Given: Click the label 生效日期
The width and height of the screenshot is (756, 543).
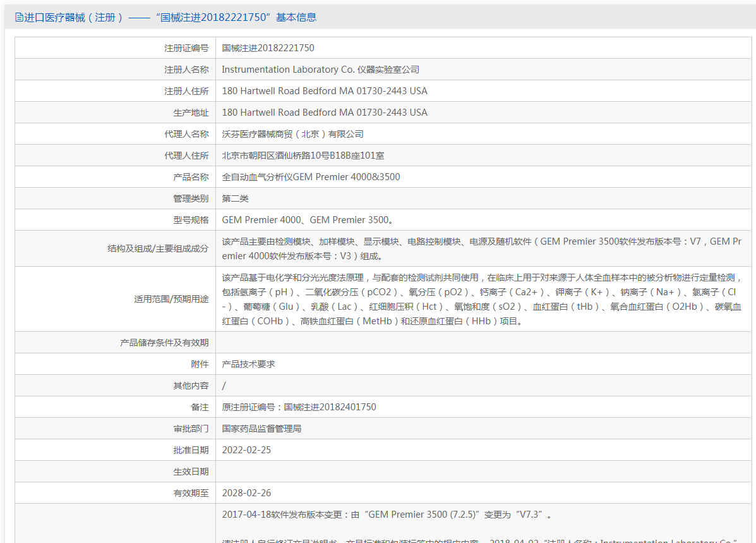Looking at the screenshot, I should (191, 472).
